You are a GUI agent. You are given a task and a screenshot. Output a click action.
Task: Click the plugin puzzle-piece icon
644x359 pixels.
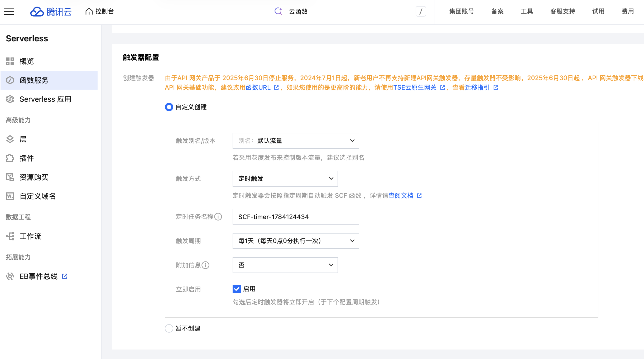(x=10, y=158)
